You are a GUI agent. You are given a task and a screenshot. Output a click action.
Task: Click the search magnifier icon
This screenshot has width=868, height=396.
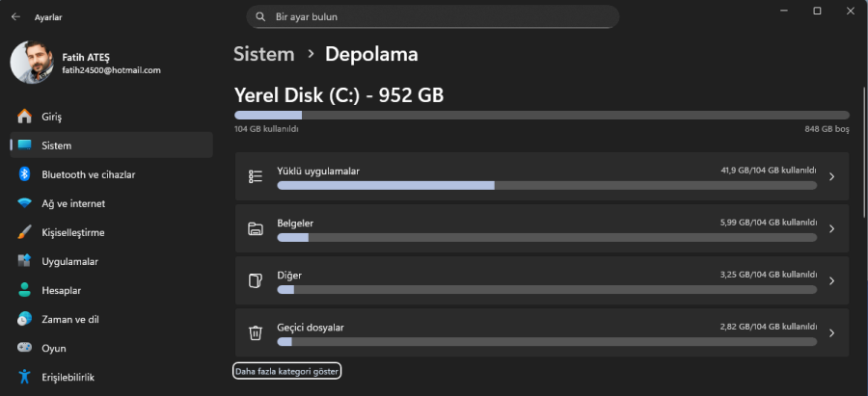click(x=260, y=16)
